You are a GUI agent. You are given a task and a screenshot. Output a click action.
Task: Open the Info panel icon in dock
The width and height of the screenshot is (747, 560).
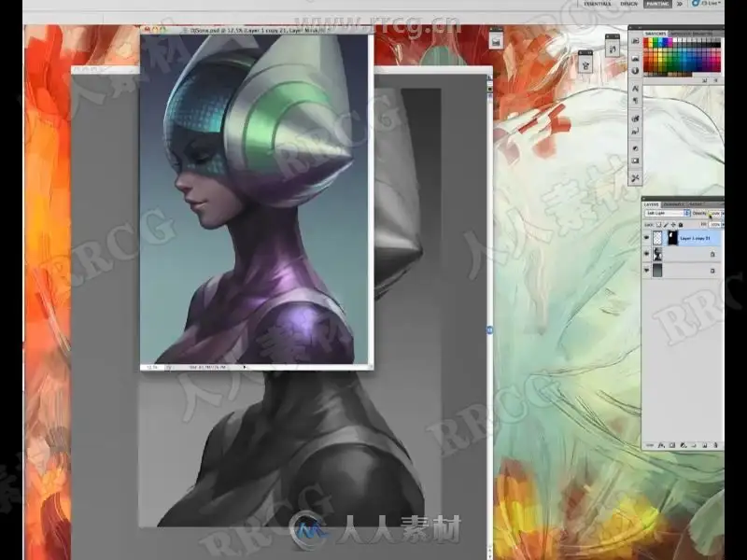pyautogui.click(x=635, y=71)
